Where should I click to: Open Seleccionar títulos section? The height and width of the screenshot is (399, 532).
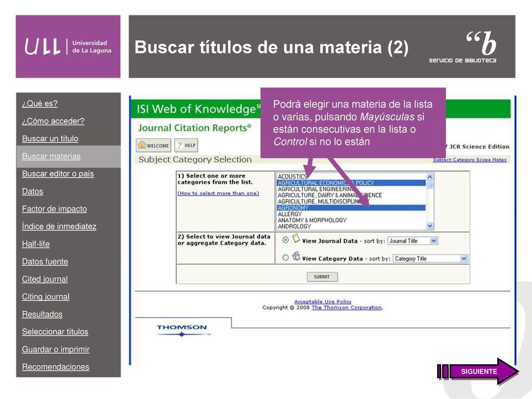click(x=55, y=332)
